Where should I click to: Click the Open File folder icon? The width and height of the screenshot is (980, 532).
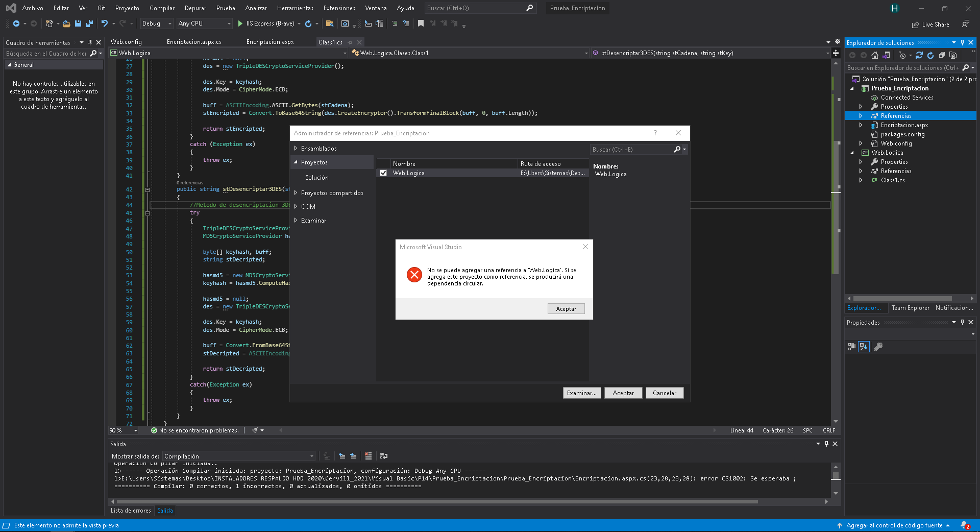66,23
